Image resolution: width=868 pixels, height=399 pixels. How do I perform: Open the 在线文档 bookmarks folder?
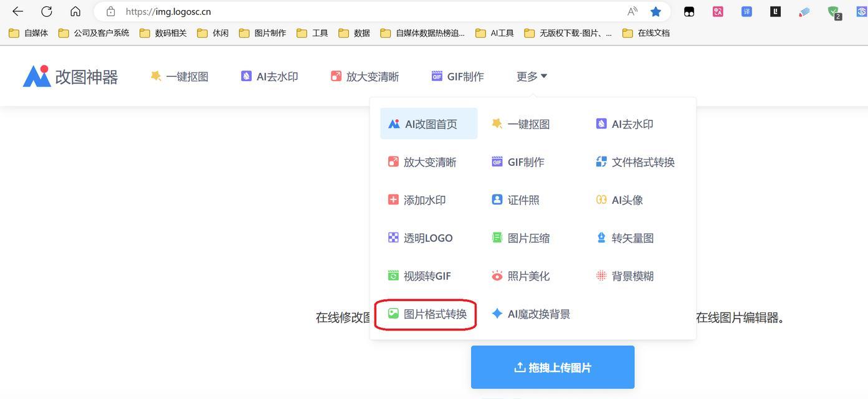point(646,33)
